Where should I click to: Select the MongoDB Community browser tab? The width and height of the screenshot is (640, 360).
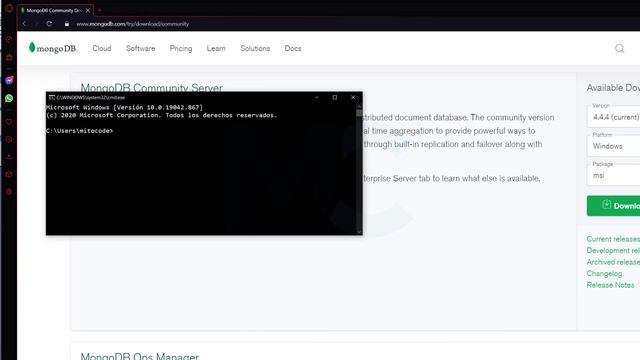56,10
